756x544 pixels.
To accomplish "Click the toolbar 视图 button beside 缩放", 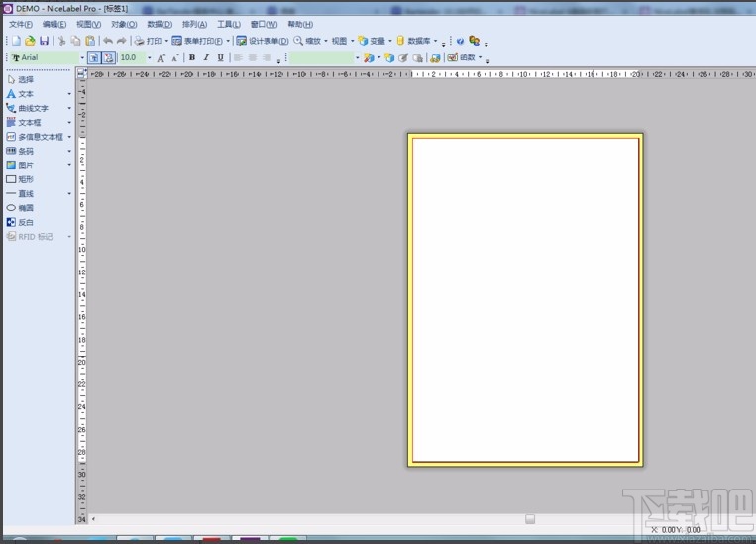I will click(x=339, y=41).
